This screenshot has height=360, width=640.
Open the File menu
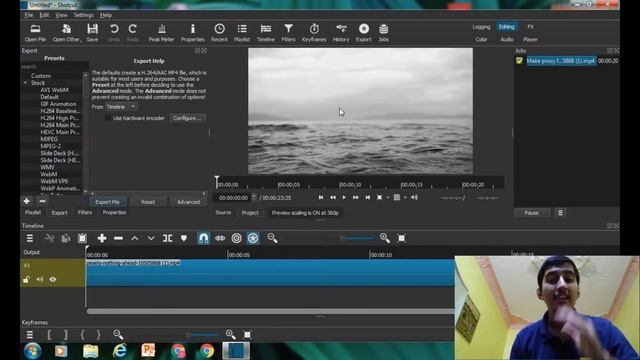tap(29, 15)
